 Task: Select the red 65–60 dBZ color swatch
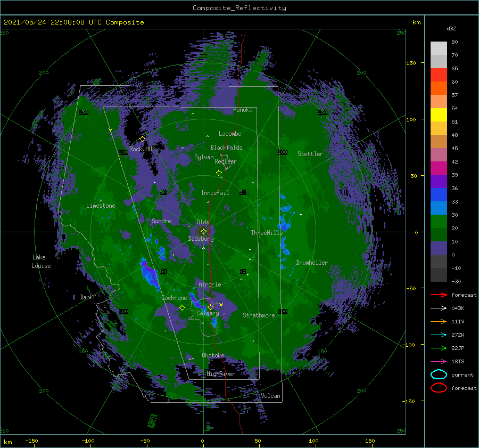pyautogui.click(x=439, y=75)
